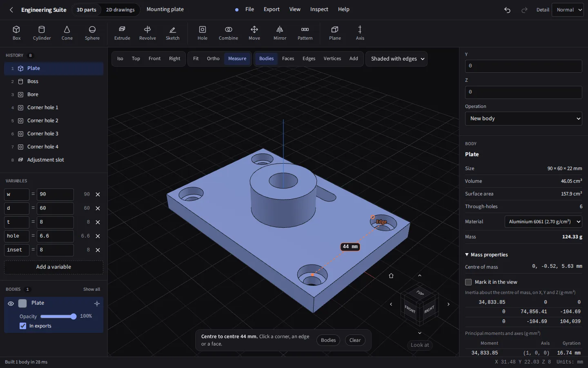Switch selection filter to Faces

tap(288, 58)
